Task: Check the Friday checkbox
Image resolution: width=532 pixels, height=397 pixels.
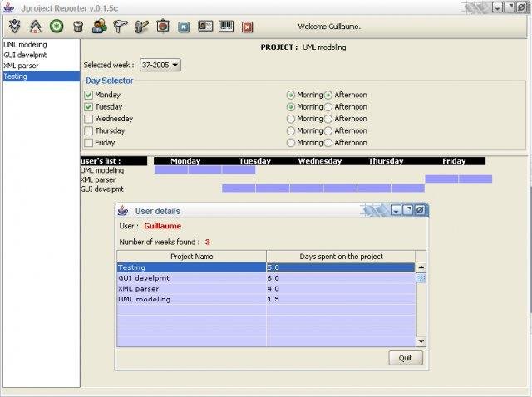Action: (x=89, y=142)
